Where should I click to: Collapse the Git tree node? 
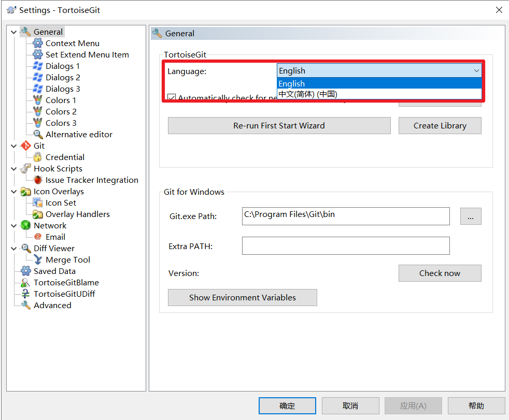tap(13, 146)
